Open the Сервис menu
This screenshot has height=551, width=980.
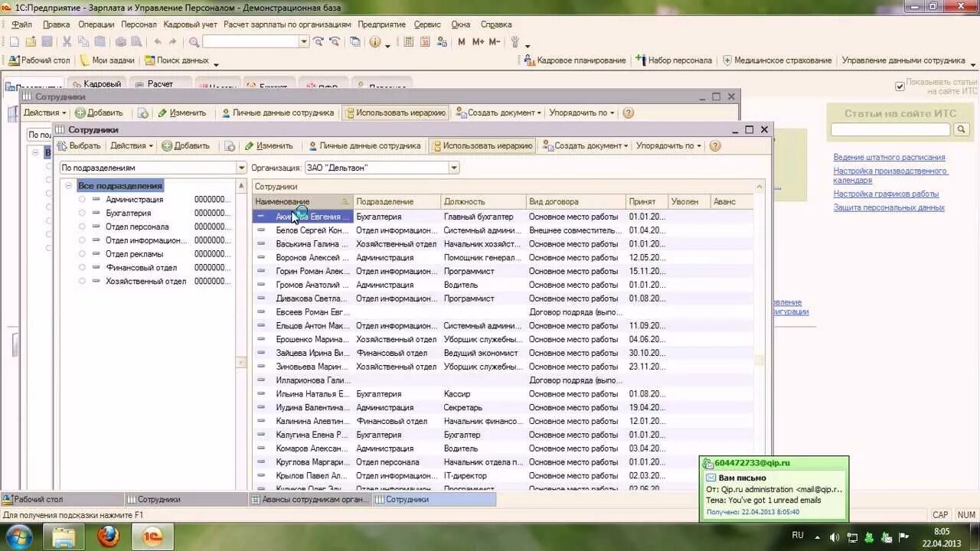[x=427, y=24]
